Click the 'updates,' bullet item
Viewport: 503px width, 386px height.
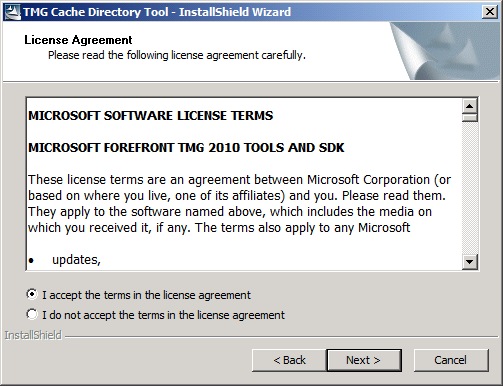76,260
